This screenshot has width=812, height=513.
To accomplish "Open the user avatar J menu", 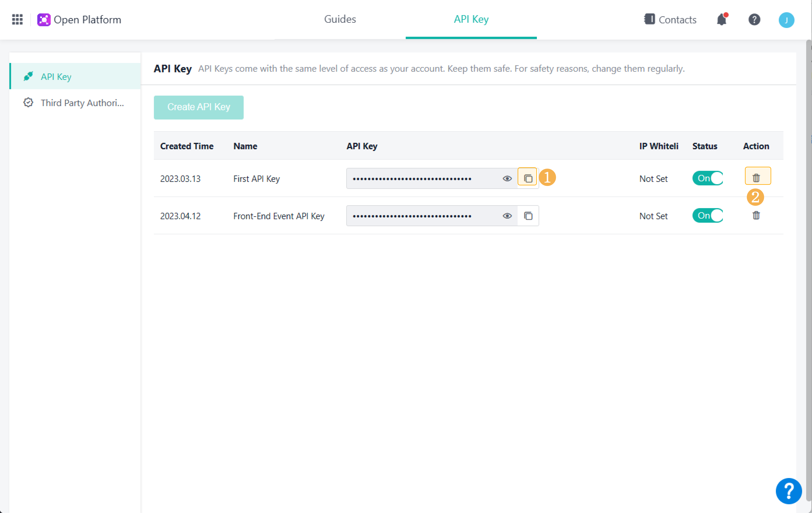I will point(786,20).
